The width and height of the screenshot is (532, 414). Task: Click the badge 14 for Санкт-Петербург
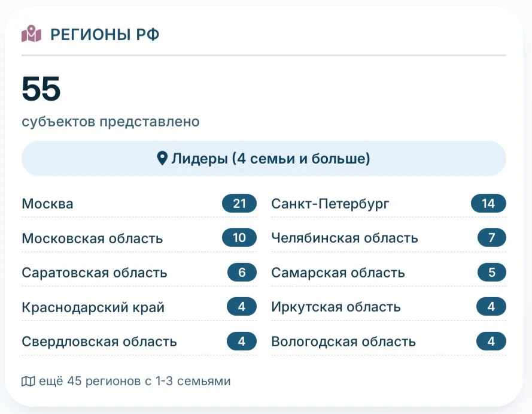[488, 204]
